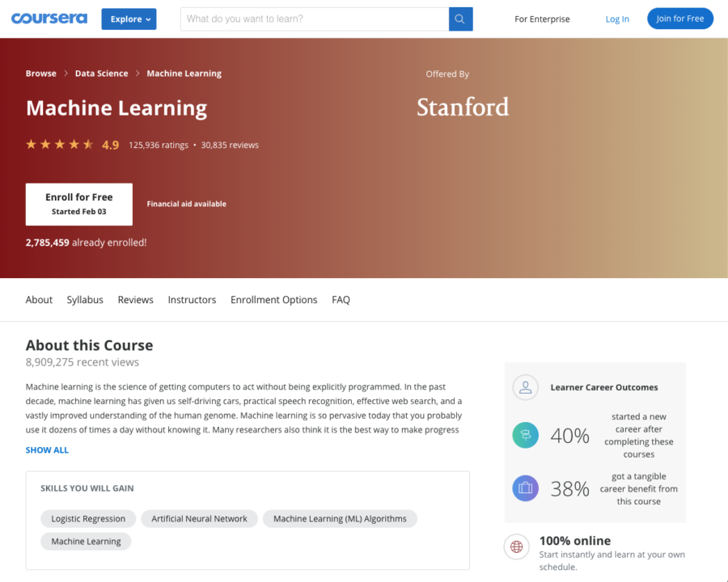Click the signpost new career icon
This screenshot has width=728, height=582.
coord(525,435)
